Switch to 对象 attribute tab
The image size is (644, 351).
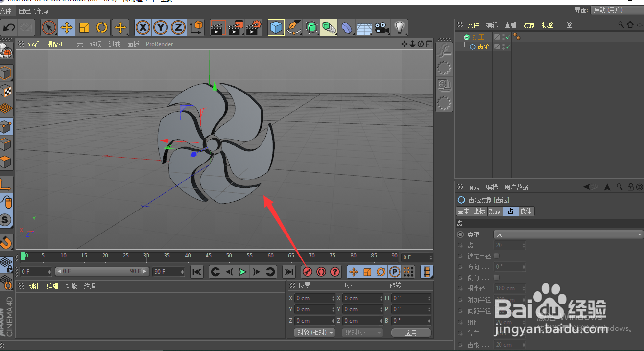495,211
